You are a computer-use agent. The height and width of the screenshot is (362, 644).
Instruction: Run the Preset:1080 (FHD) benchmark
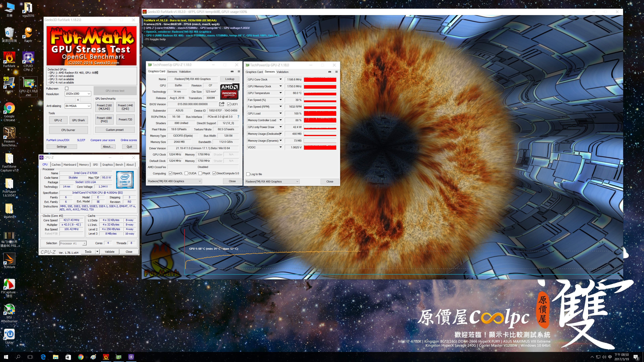[x=104, y=119]
